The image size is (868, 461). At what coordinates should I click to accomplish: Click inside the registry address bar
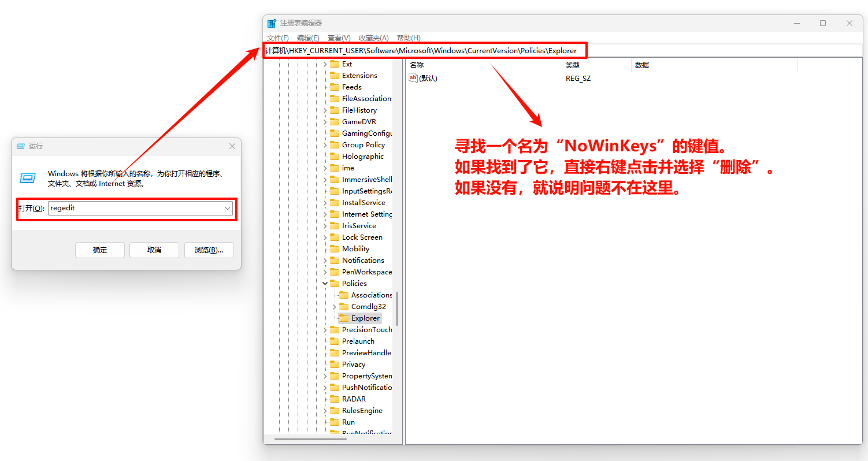click(425, 50)
